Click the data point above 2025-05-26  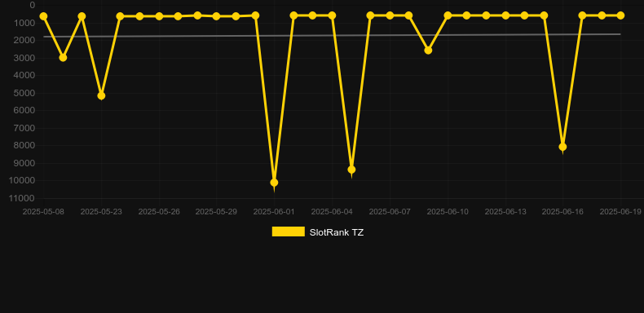coord(159,16)
